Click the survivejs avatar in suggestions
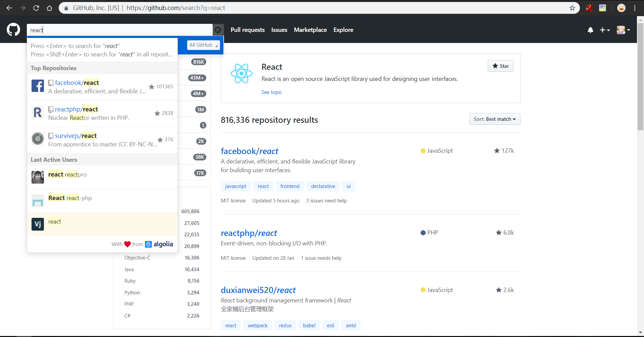This screenshot has width=644, height=337. 38,139
